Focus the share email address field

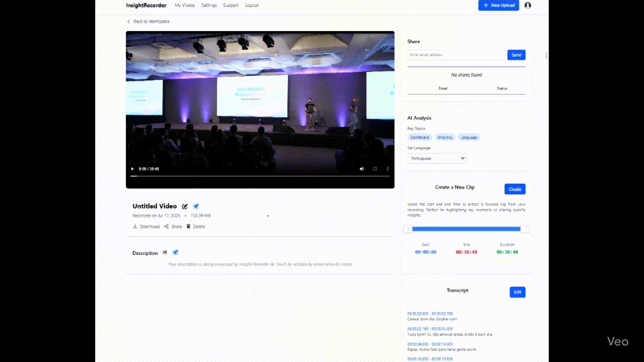pyautogui.click(x=456, y=55)
